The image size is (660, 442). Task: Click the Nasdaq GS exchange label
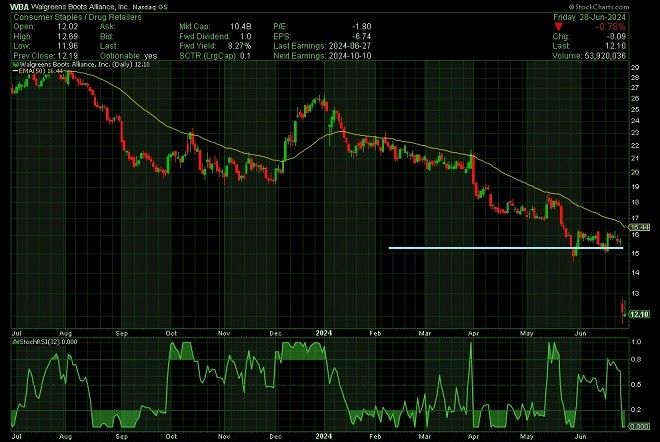pyautogui.click(x=150, y=7)
